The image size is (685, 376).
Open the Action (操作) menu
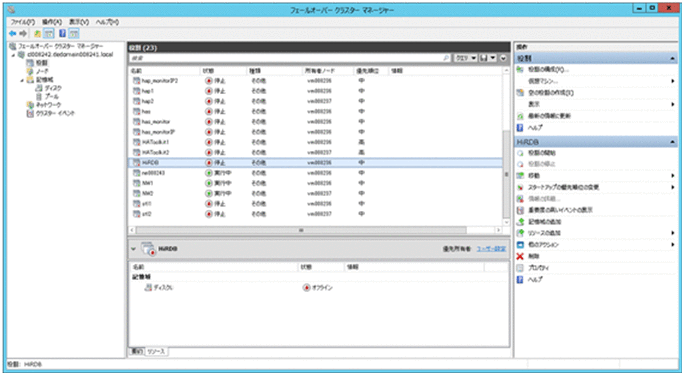coord(52,22)
